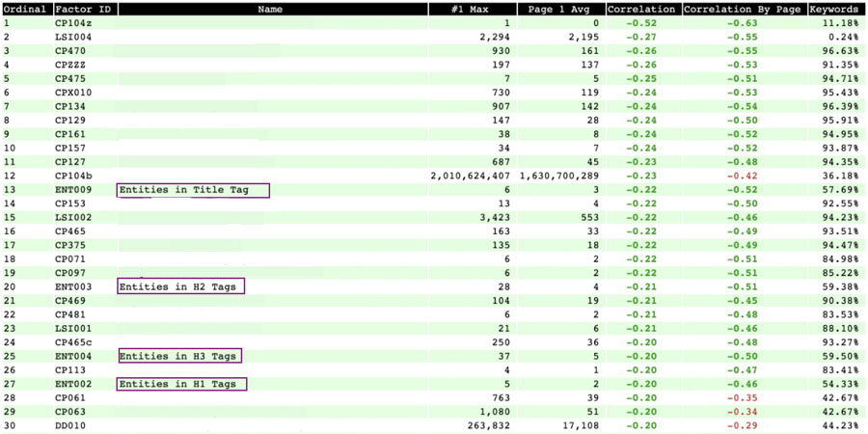The height and width of the screenshot is (434, 868).
Task: Click factor ID CPX010
Action: pyautogui.click(x=72, y=93)
